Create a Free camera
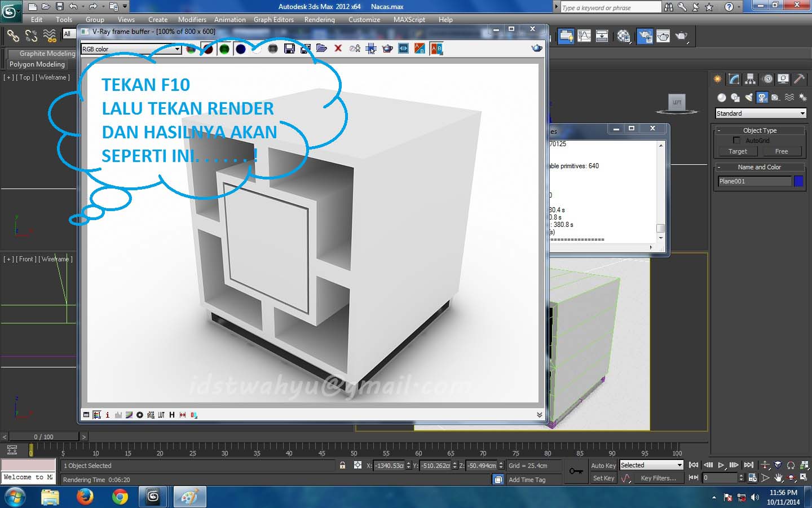 782,151
